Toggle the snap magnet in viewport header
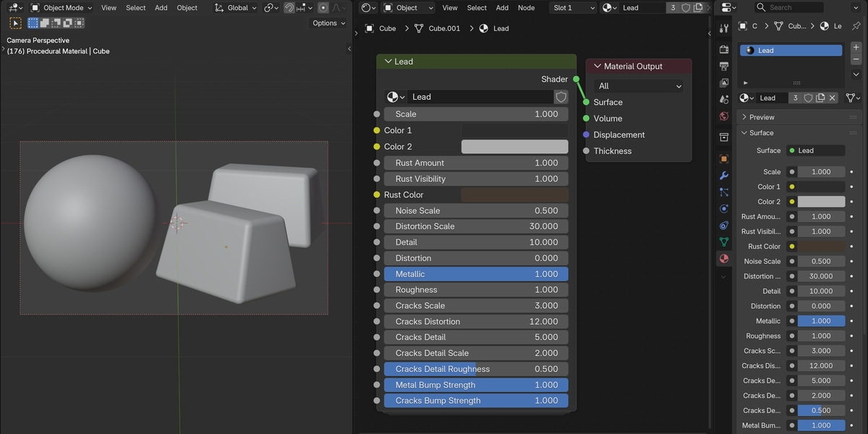868x434 pixels. 289,8
